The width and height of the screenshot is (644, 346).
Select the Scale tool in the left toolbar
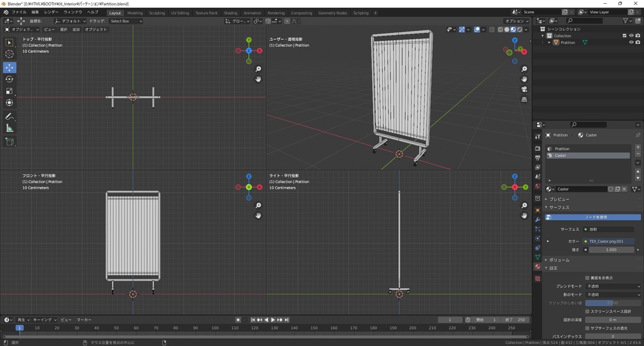tap(9, 91)
